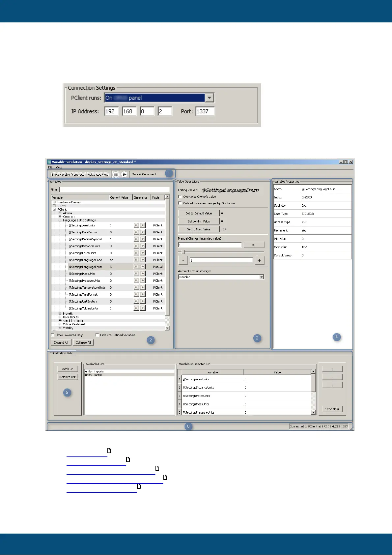This screenshot has height=555, width=392.
Task: Open the View menu
Action: pyautogui.click(x=59, y=167)
